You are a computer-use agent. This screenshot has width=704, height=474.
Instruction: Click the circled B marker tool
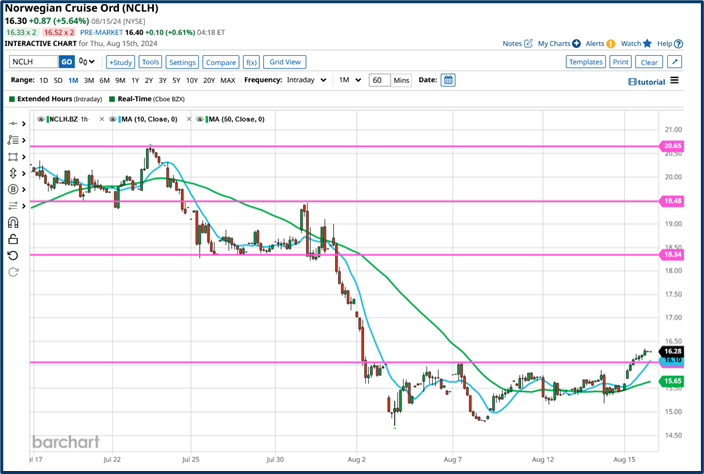click(13, 189)
